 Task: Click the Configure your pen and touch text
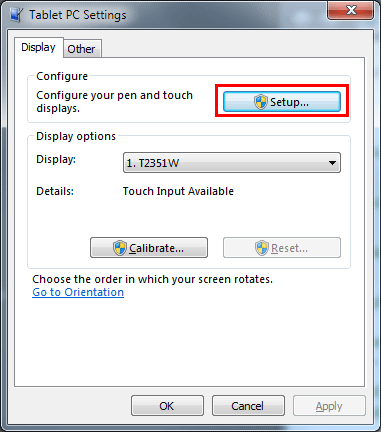(x=114, y=95)
